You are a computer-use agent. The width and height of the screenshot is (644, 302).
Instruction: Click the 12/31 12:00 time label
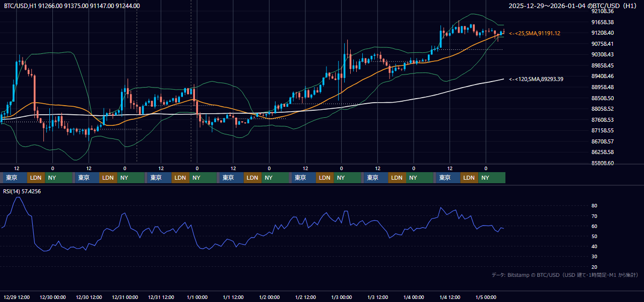161,297
